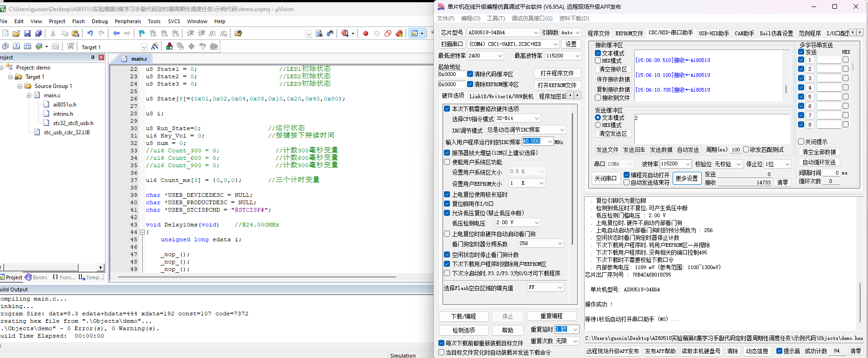
Task: Open the IRC调节模式 dropdown
Action: click(526, 130)
